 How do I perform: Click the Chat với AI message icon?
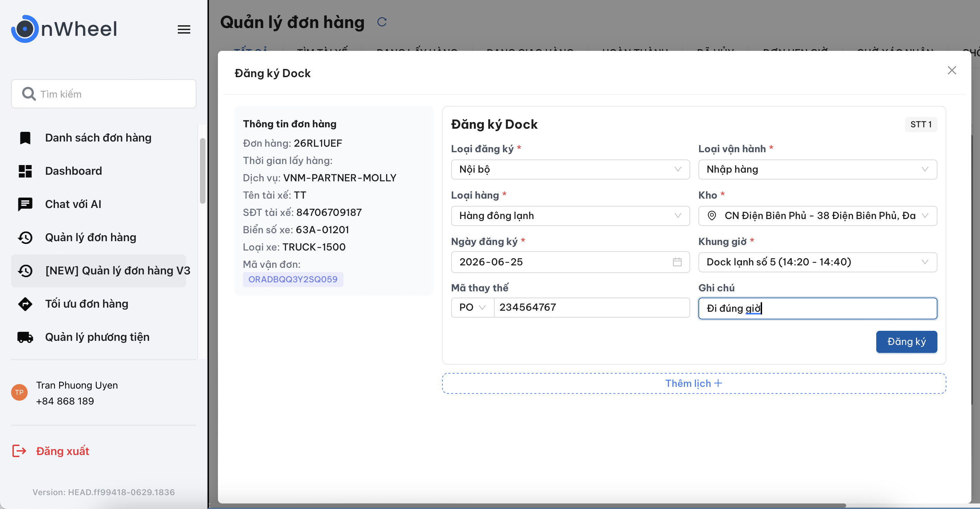pyautogui.click(x=25, y=204)
